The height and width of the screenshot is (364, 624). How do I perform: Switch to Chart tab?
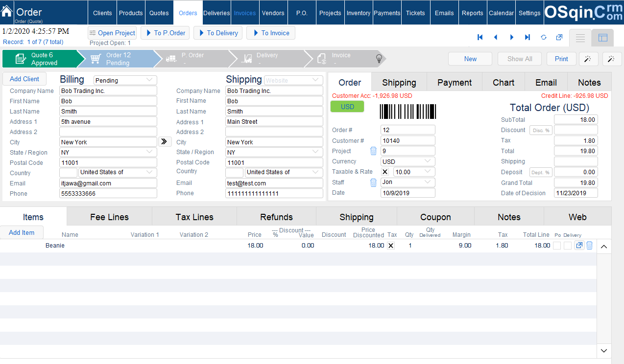[504, 82]
